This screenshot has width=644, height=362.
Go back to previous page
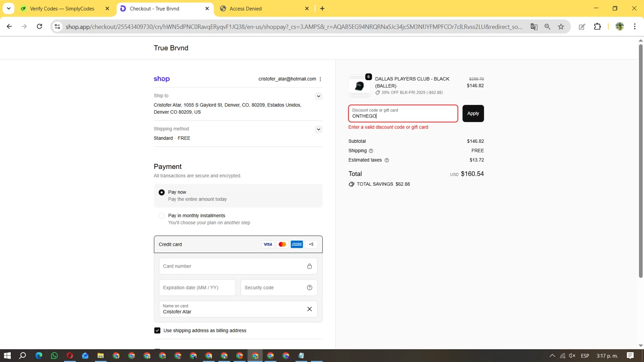click(x=9, y=27)
